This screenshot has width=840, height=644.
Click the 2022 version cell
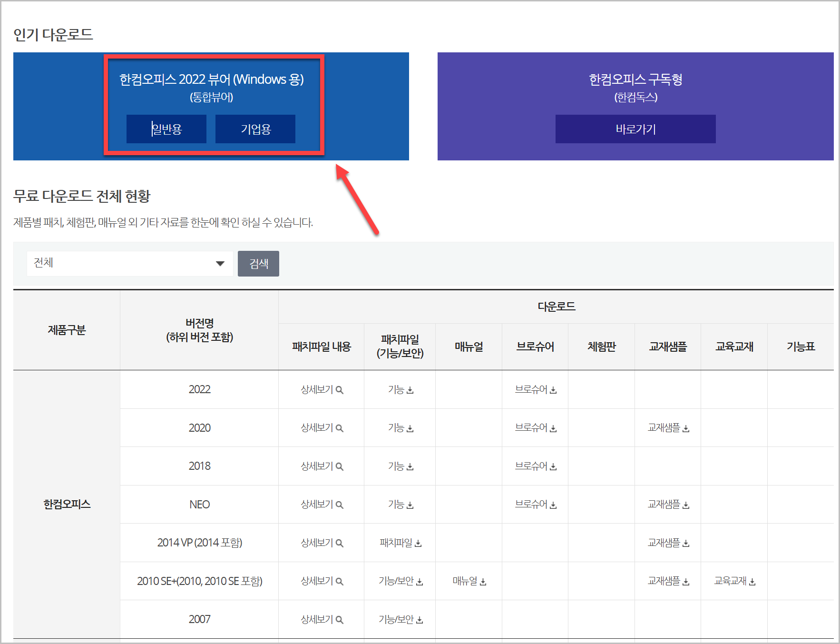tap(199, 389)
